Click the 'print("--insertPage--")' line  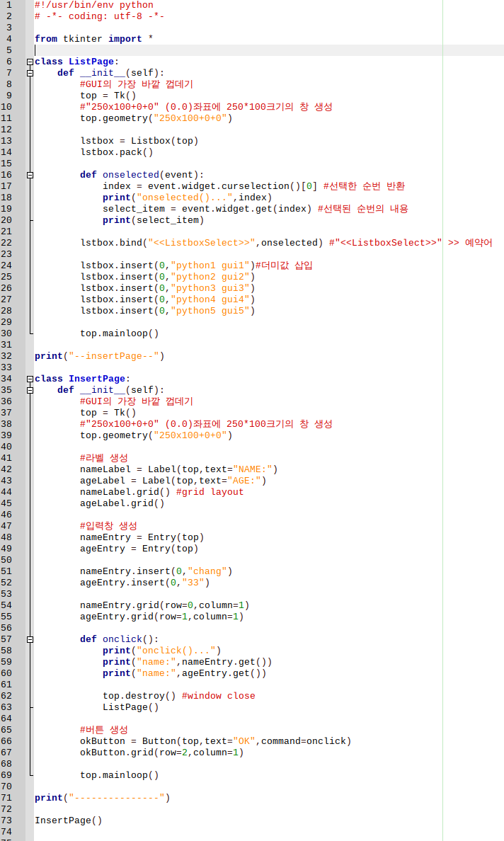pos(100,356)
